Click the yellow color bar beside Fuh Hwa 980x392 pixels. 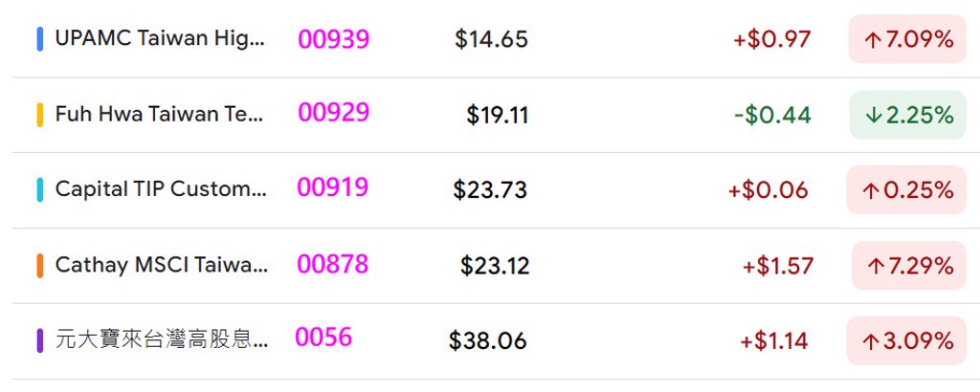click(x=39, y=115)
